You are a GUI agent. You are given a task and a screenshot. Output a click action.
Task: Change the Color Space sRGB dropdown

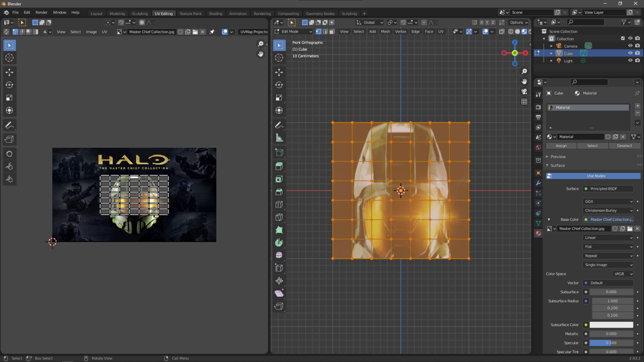pos(623,274)
